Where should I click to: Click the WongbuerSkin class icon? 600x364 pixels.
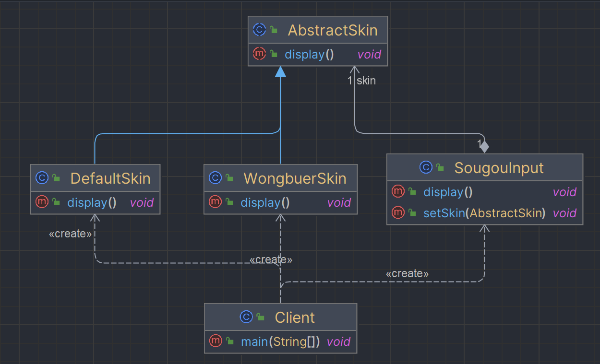215,178
